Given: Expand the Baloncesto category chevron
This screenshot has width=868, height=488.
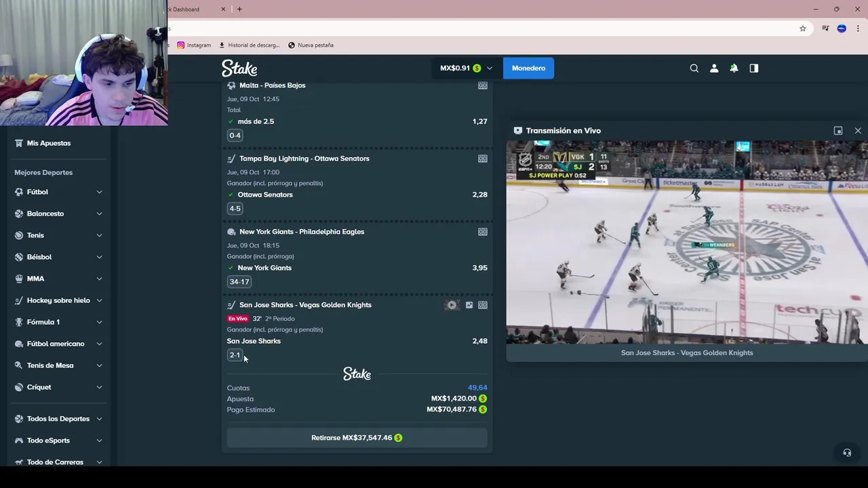Looking at the screenshot, I should 99,213.
